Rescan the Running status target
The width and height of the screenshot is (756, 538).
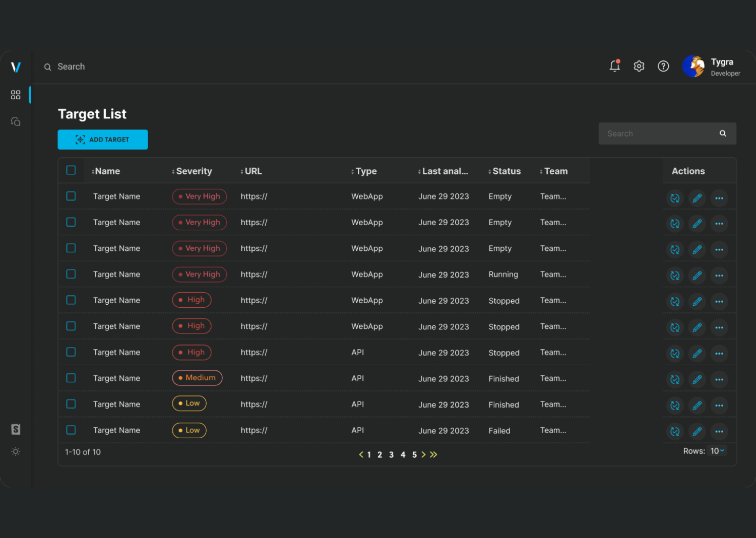(x=675, y=276)
